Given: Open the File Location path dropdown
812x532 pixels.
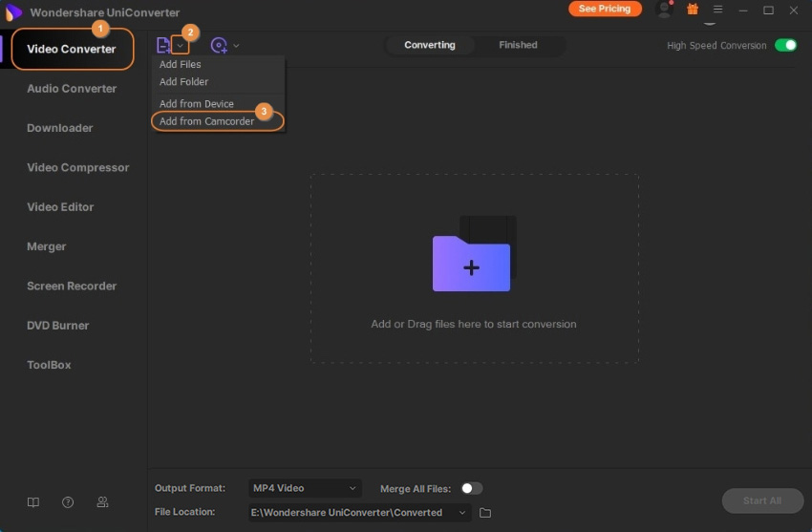Looking at the screenshot, I should 359,512.
